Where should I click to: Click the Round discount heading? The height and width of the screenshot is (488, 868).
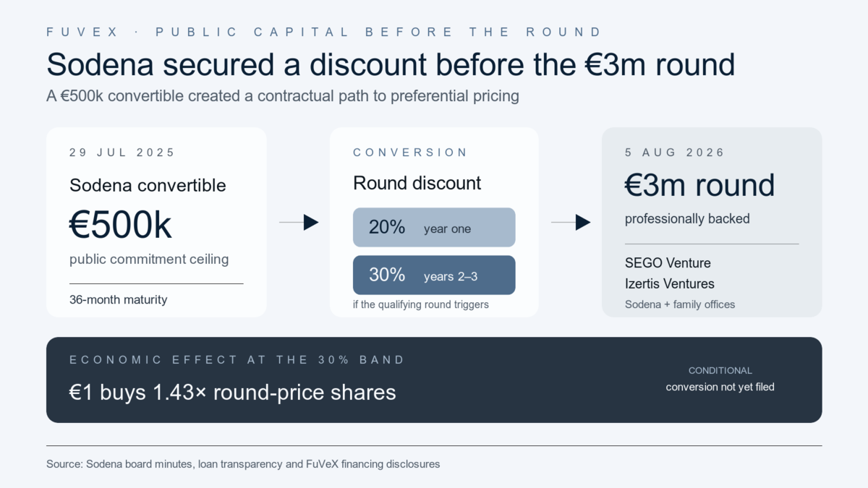(x=417, y=184)
